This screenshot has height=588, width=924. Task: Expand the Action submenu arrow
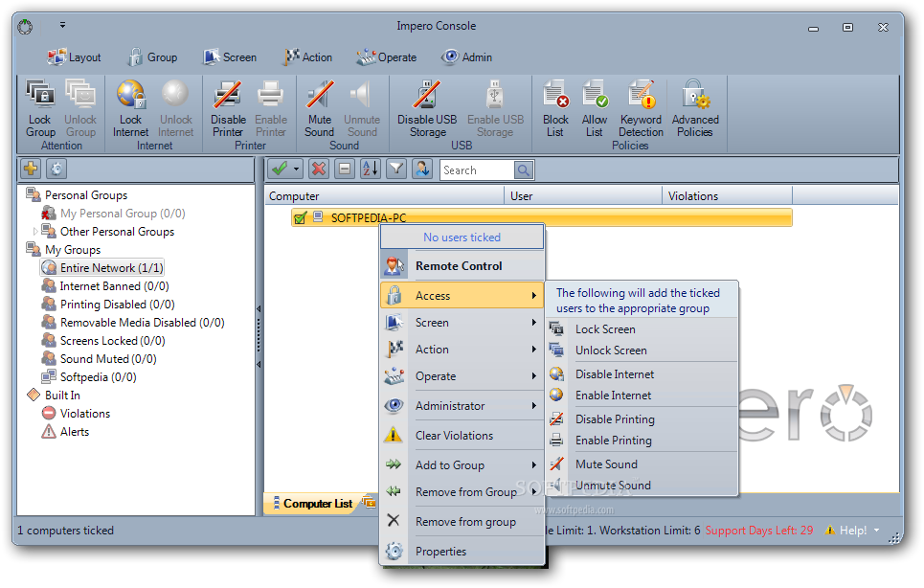point(533,349)
